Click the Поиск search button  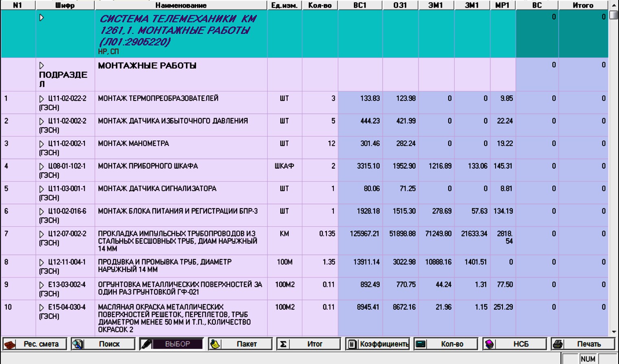(x=103, y=344)
